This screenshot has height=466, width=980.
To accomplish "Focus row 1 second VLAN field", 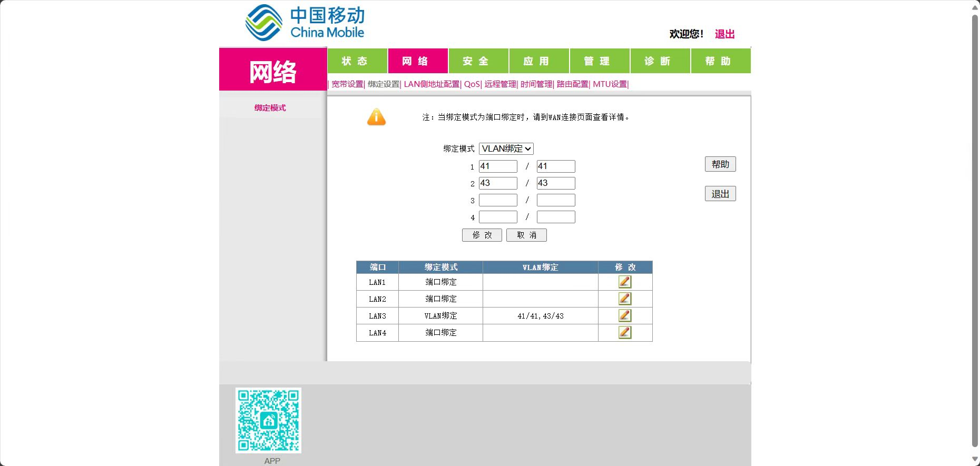I will (x=556, y=166).
